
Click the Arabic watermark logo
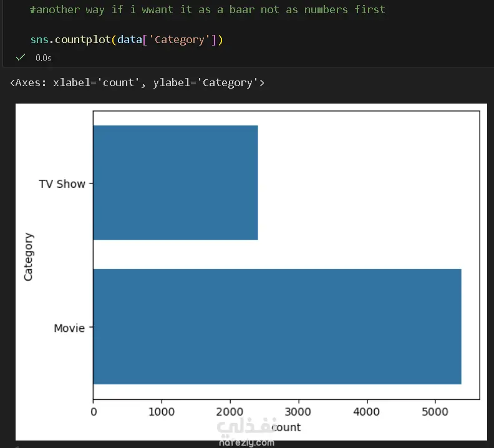pyautogui.click(x=245, y=431)
